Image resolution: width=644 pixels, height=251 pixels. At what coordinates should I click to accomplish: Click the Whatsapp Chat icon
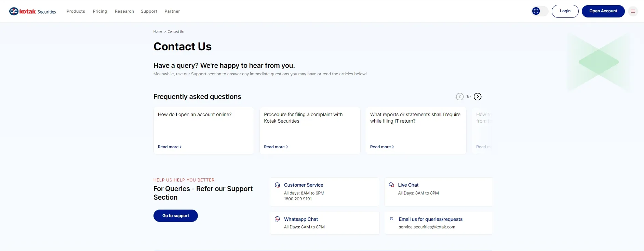pyautogui.click(x=277, y=219)
